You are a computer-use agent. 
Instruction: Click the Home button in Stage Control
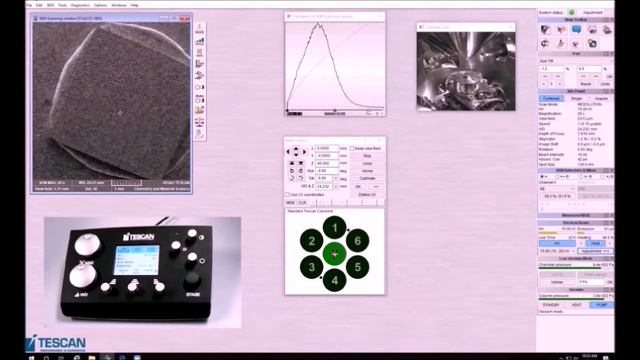(x=367, y=171)
